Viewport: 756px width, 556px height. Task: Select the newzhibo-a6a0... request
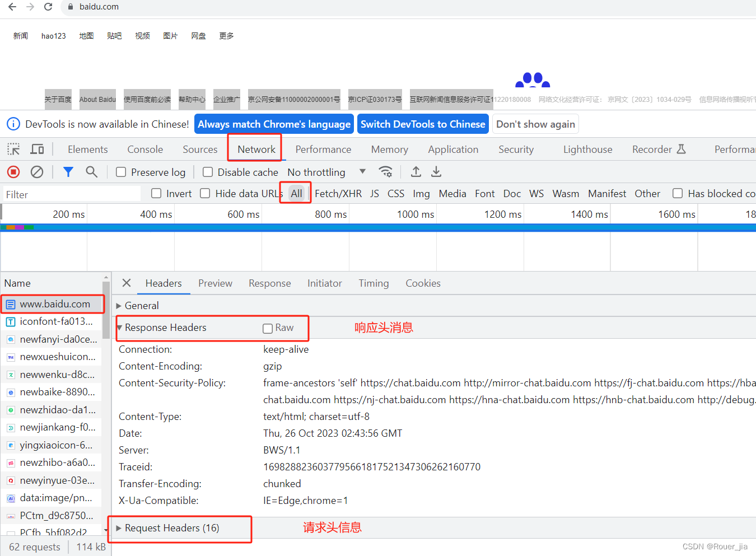[52, 462]
